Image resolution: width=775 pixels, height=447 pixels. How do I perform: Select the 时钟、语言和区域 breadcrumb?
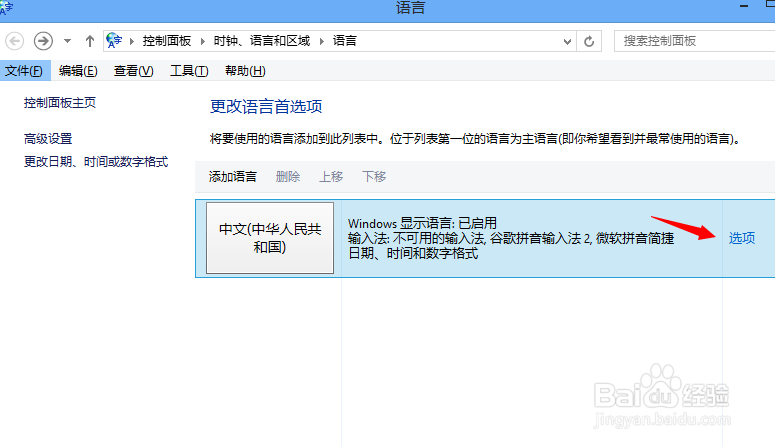pyautogui.click(x=262, y=41)
